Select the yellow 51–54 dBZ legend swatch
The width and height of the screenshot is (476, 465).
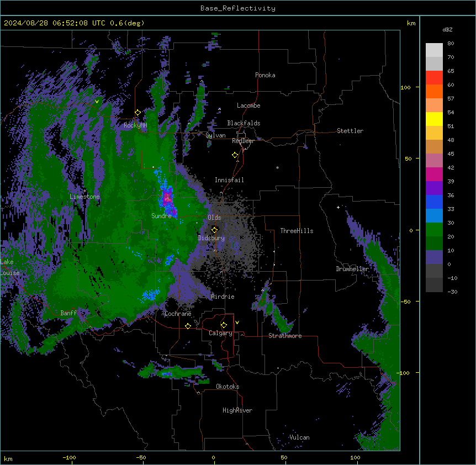(434, 119)
